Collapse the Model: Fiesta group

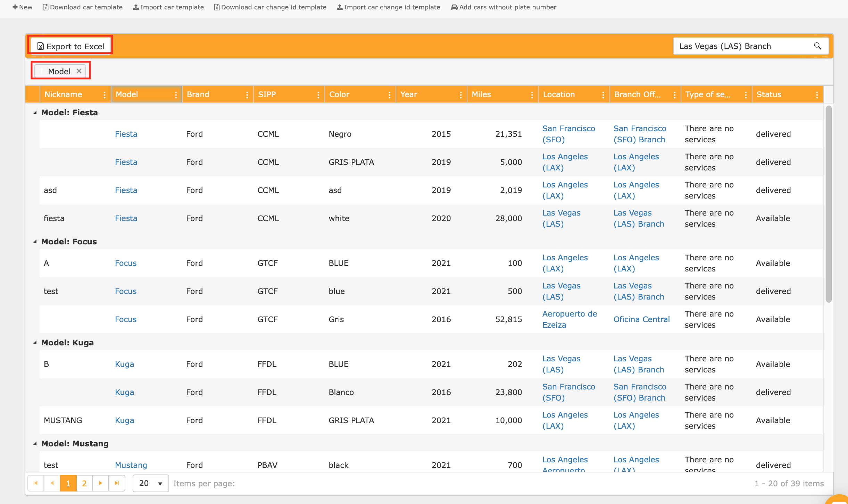35,112
